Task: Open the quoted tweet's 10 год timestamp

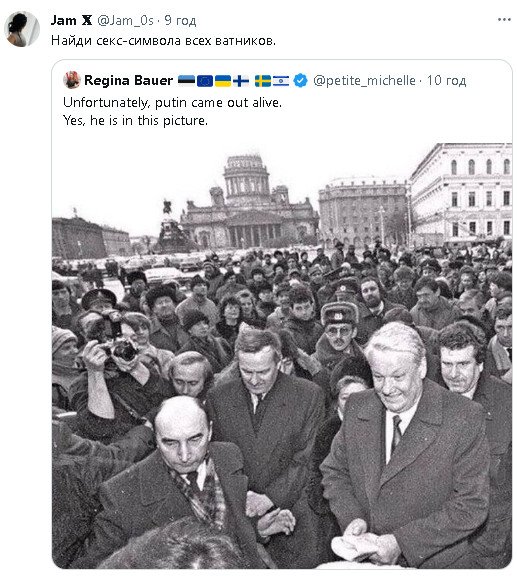Action: point(446,80)
